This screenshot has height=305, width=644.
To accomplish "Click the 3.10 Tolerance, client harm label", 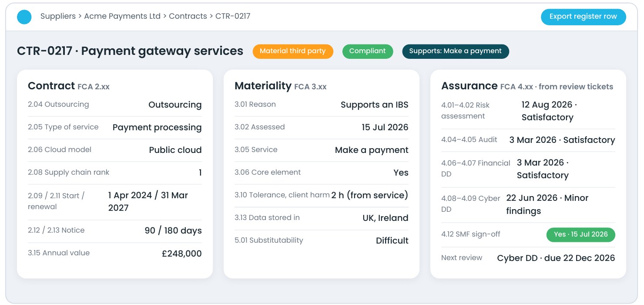I will pos(282,195).
